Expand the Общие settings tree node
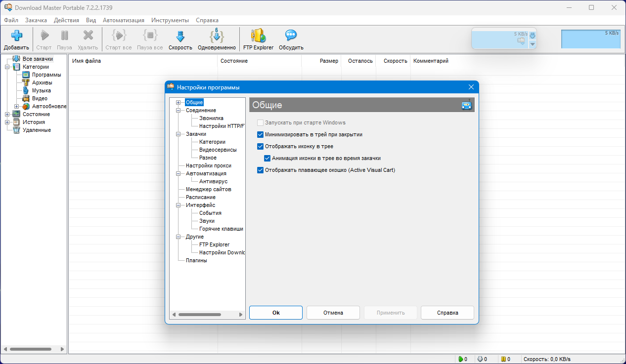 pyautogui.click(x=178, y=102)
